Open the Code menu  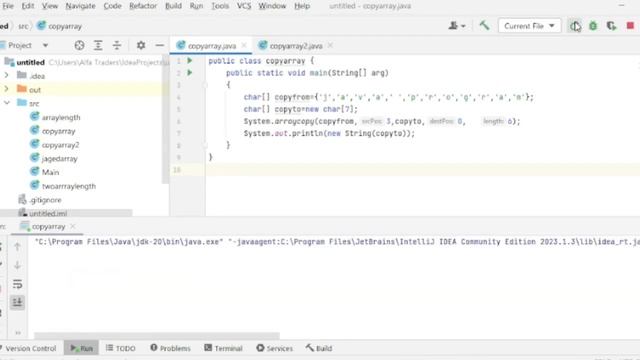(x=112, y=6)
